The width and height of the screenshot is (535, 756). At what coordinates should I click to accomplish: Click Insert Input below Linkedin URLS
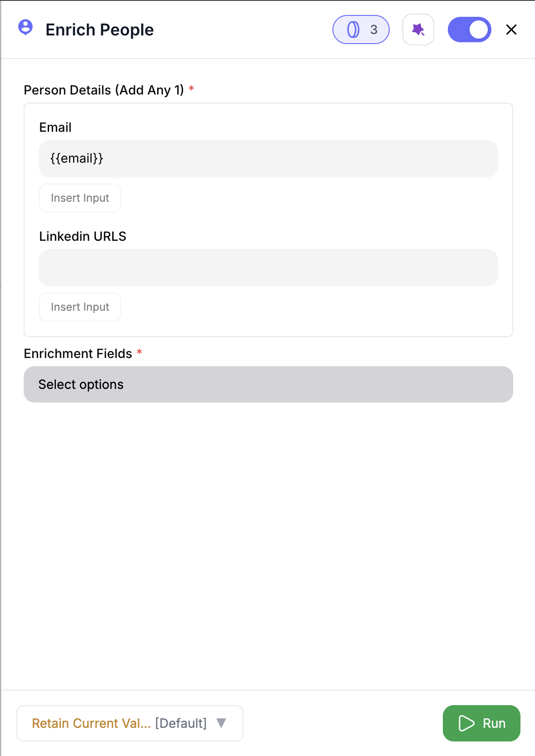[x=80, y=307]
